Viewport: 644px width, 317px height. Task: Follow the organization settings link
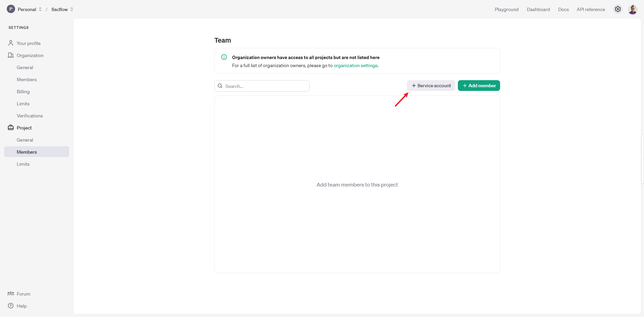[x=355, y=65]
